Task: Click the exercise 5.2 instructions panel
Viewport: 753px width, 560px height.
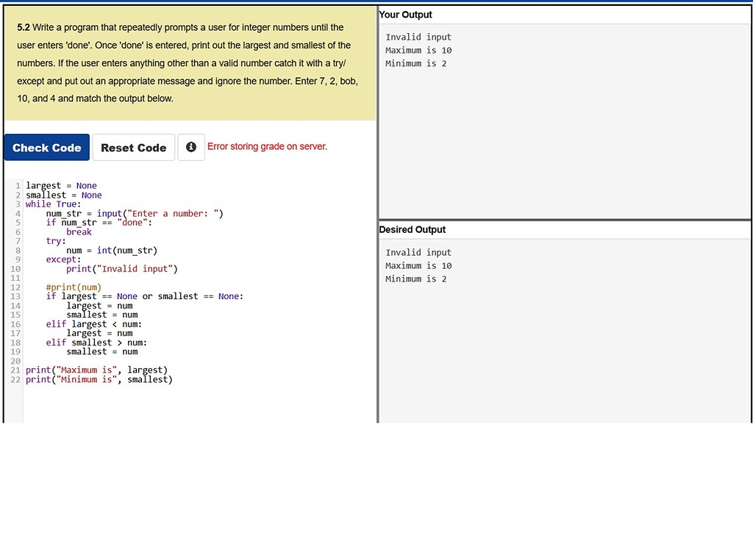Action: 188,62
